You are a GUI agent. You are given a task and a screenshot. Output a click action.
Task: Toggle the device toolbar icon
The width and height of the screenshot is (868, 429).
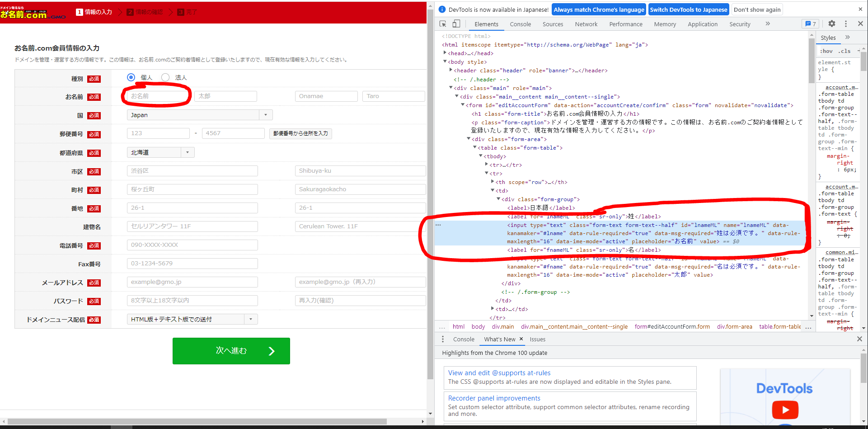pos(456,24)
